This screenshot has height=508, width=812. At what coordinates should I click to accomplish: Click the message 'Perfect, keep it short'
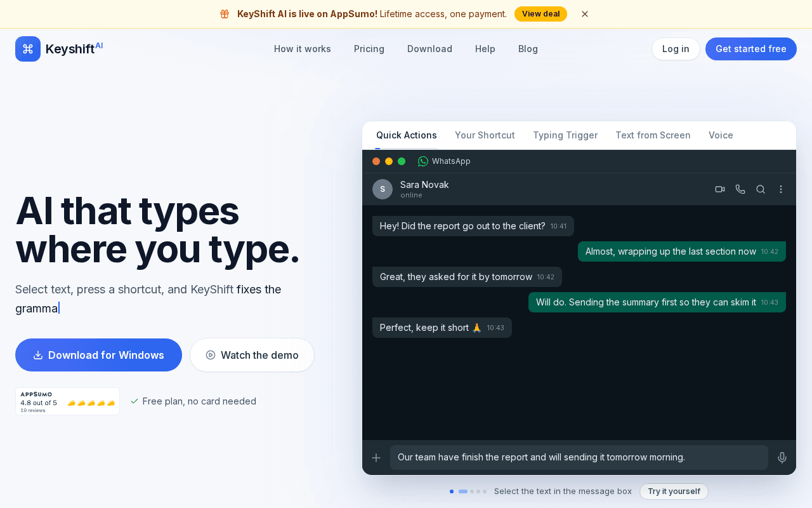tap(442, 328)
